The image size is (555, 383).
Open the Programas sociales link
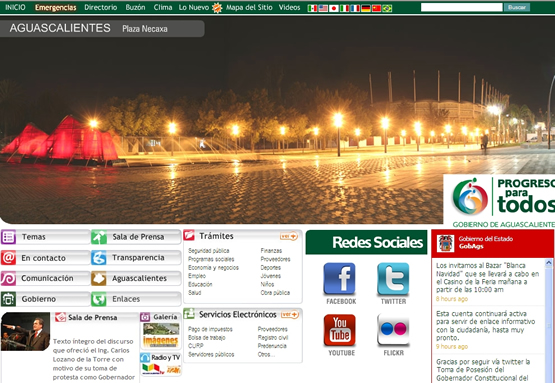click(211, 259)
